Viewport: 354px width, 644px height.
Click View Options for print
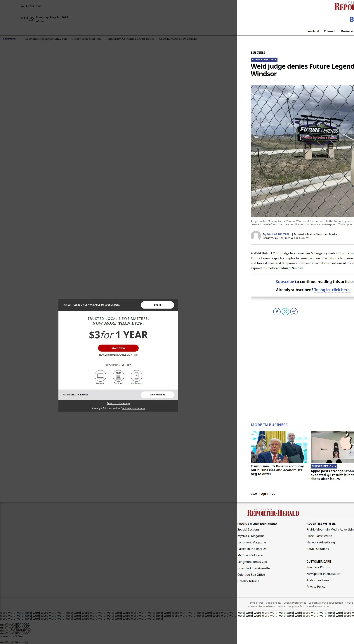157,395
